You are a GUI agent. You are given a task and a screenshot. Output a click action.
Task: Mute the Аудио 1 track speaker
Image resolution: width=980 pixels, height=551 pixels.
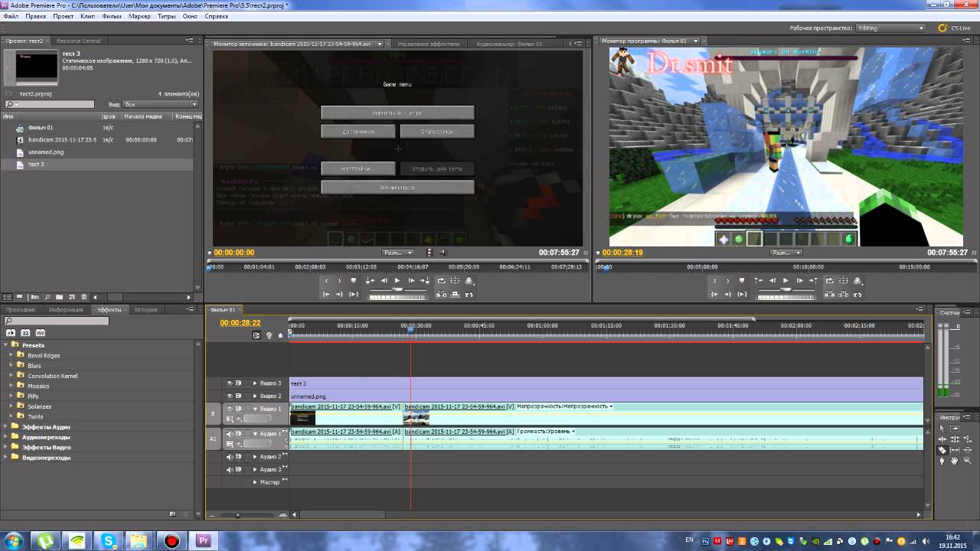click(230, 434)
